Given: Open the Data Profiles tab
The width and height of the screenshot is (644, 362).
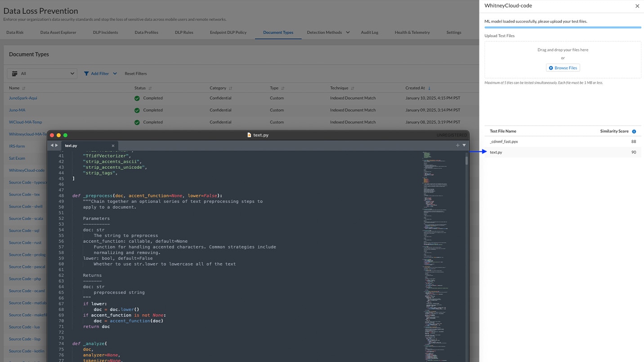Looking at the screenshot, I should 146,32.
